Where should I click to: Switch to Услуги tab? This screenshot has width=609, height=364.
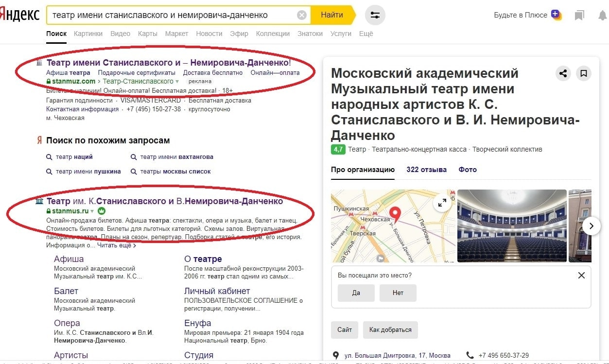coord(341,34)
